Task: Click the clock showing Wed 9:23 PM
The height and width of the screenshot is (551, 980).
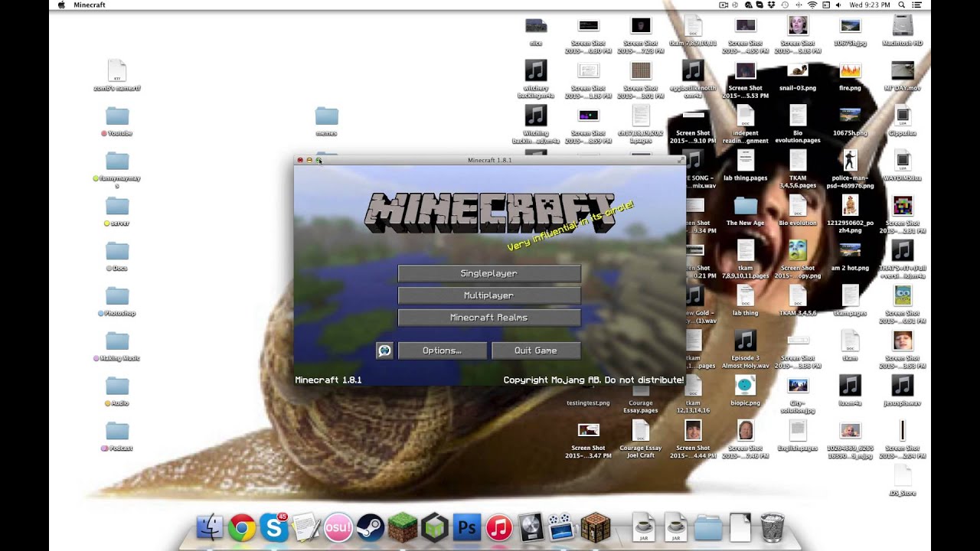Action: [x=870, y=5]
